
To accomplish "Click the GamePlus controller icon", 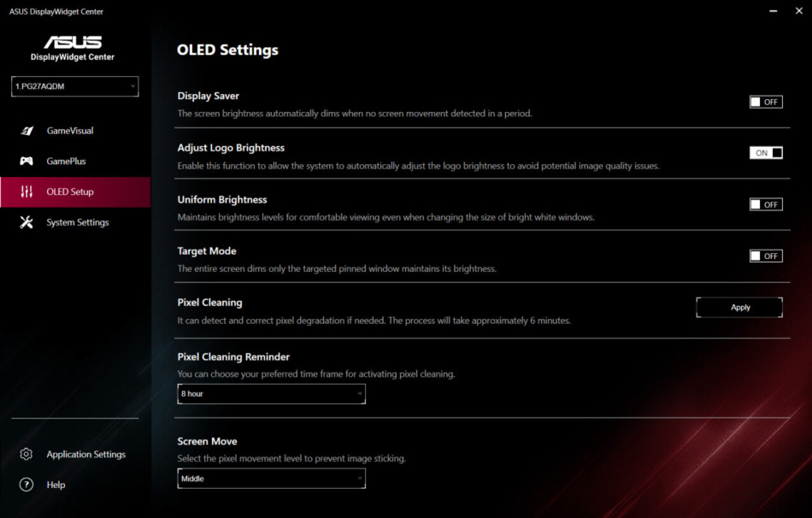I will (x=26, y=161).
